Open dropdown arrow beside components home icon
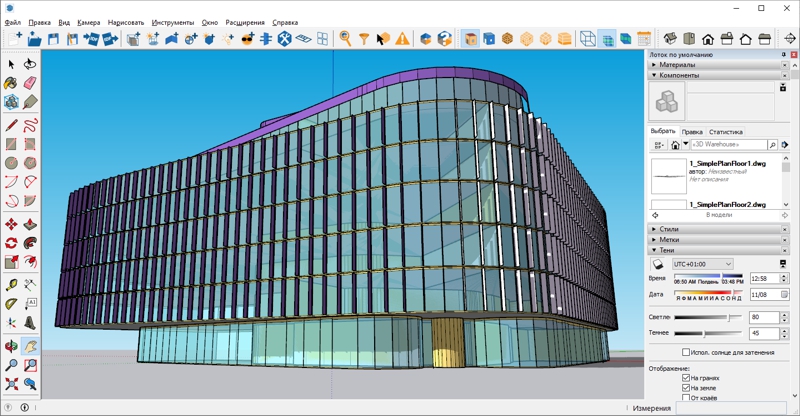800x416 pixels. tap(686, 144)
